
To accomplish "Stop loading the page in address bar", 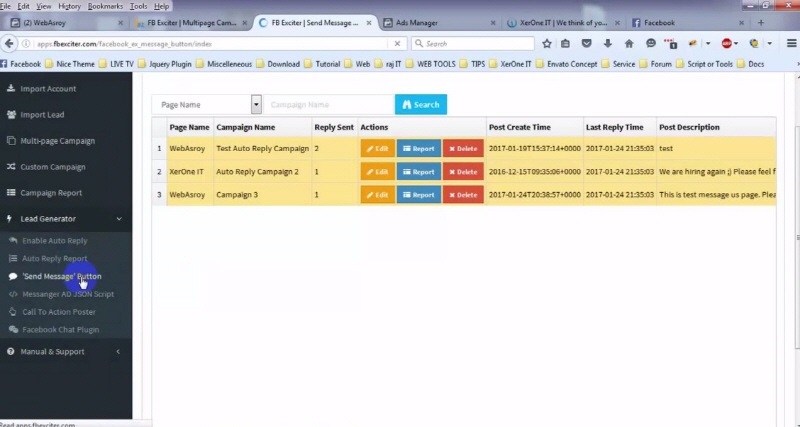I will click(397, 44).
